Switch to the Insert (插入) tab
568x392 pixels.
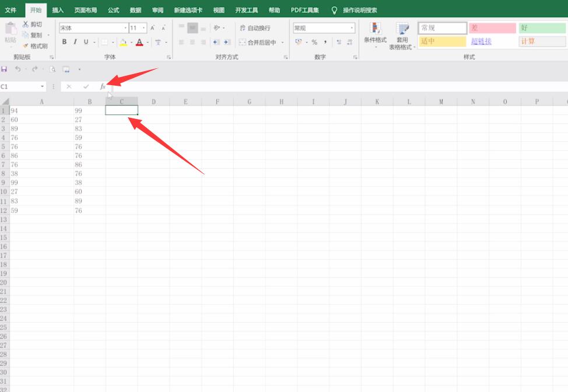coord(58,10)
